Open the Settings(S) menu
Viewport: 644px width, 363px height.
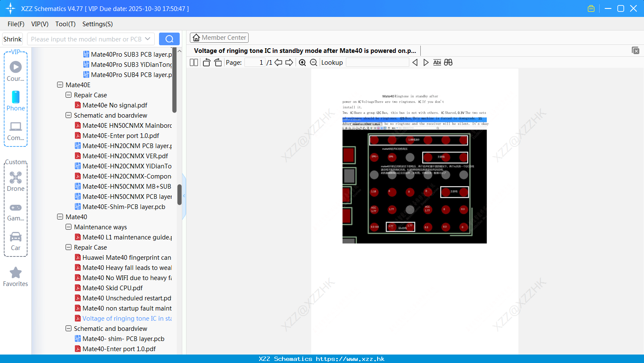(x=98, y=24)
